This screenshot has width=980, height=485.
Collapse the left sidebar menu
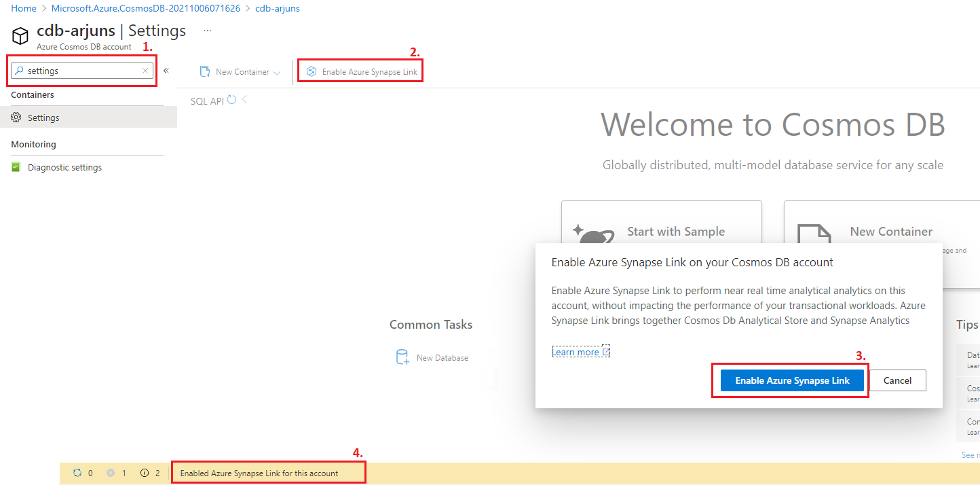click(x=166, y=71)
